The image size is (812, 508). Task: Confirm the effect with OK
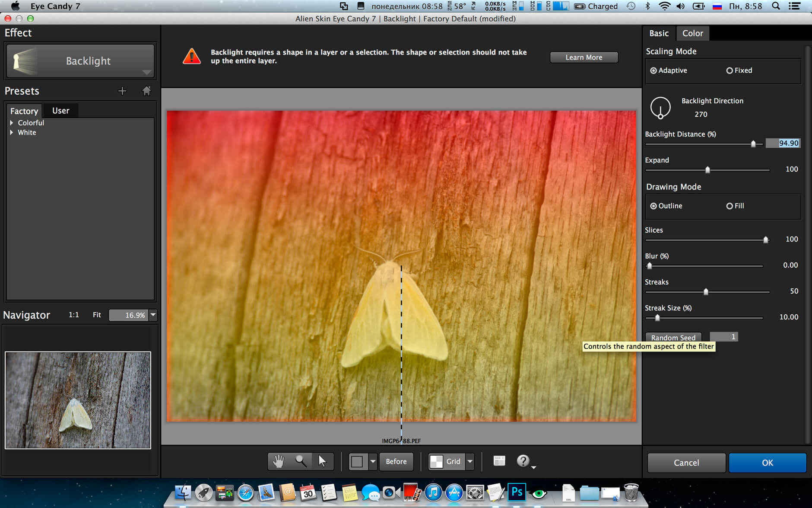pyautogui.click(x=768, y=463)
